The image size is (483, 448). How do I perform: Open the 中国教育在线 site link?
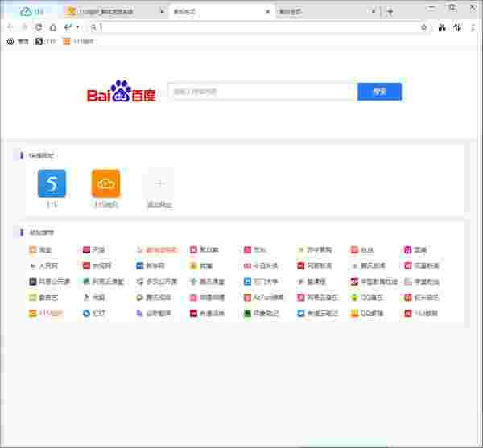(374, 282)
